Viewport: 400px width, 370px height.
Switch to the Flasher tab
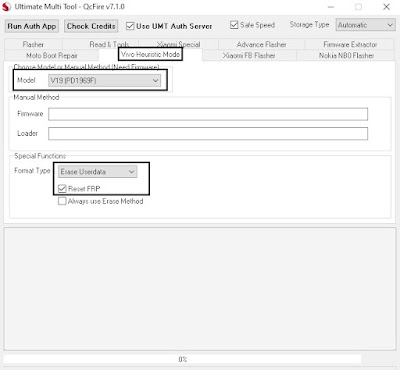point(33,44)
